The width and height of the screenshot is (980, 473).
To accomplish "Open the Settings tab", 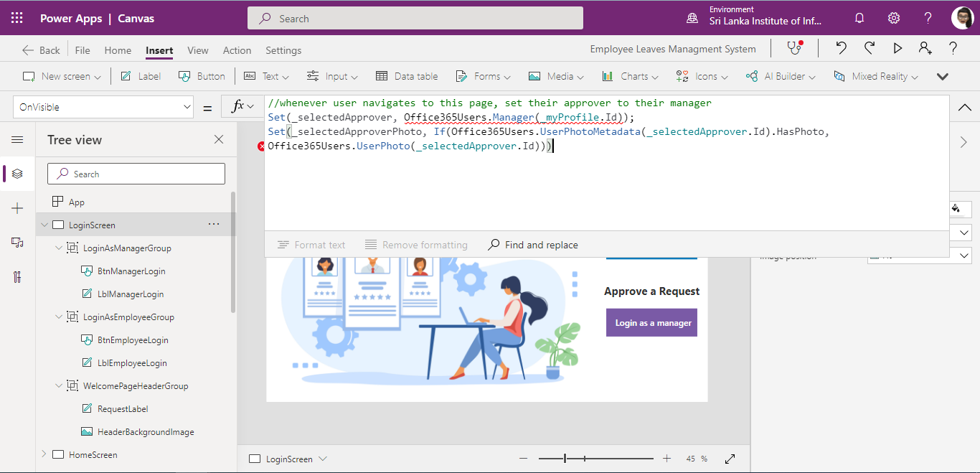I will click(x=283, y=50).
